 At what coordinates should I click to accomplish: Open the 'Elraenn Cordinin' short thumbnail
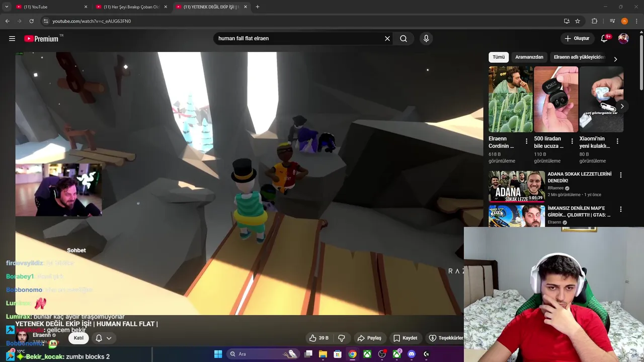click(511, 99)
